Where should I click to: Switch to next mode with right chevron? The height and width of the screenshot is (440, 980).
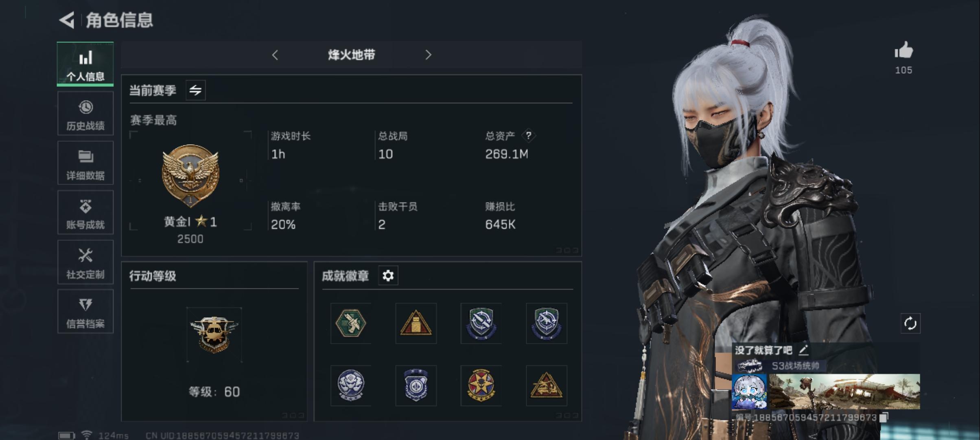pyautogui.click(x=428, y=55)
